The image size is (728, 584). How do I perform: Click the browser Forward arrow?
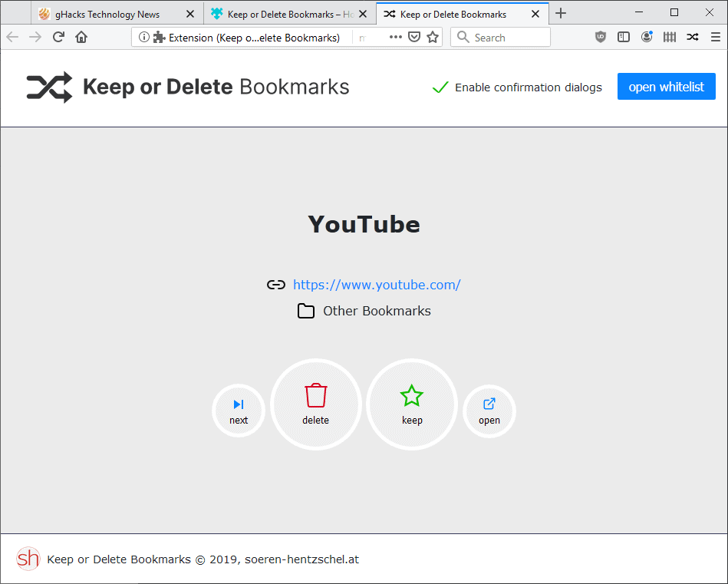(35, 37)
